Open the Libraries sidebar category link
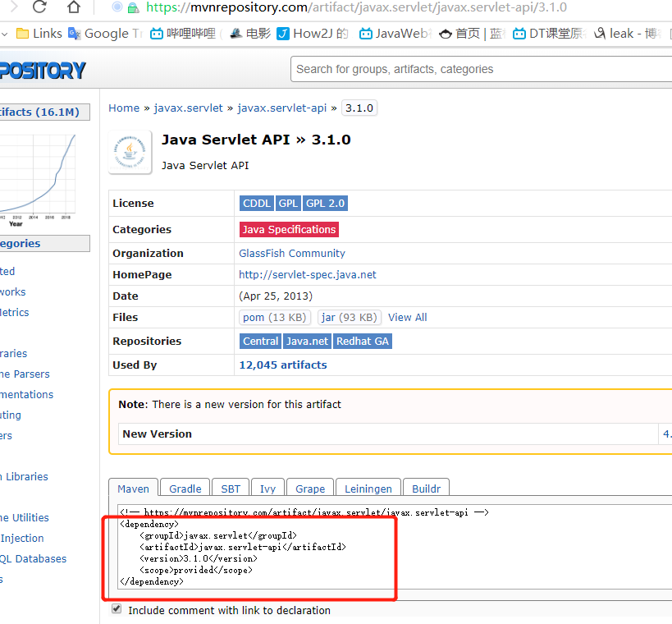 click(x=24, y=476)
